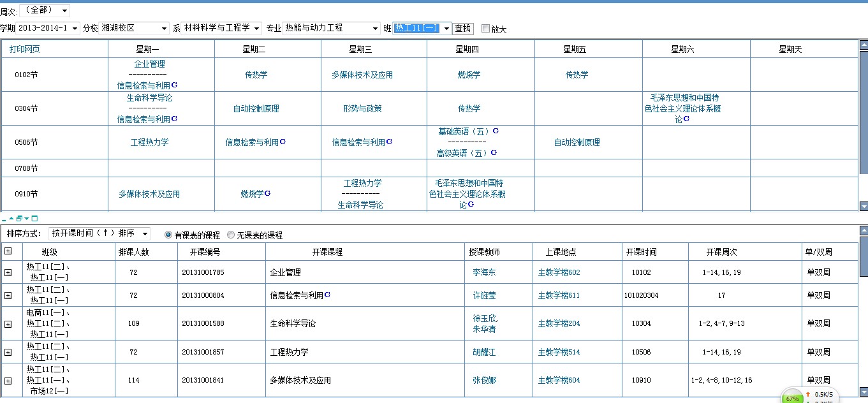Select 无课表的课程 radio button
This screenshot has height=403, width=868.
231,235
